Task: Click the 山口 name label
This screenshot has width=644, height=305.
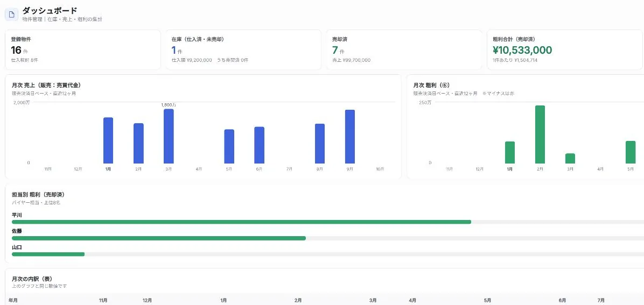Action: (x=17, y=247)
